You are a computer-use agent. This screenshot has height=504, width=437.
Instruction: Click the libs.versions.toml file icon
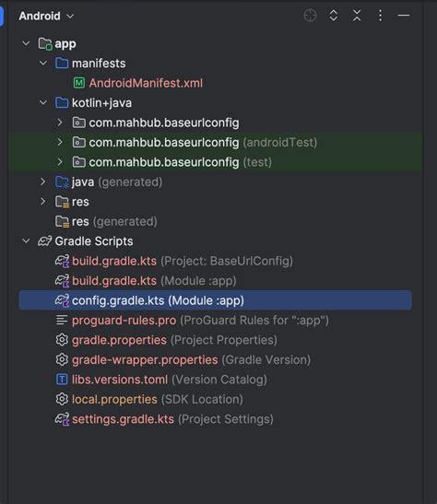pos(62,380)
